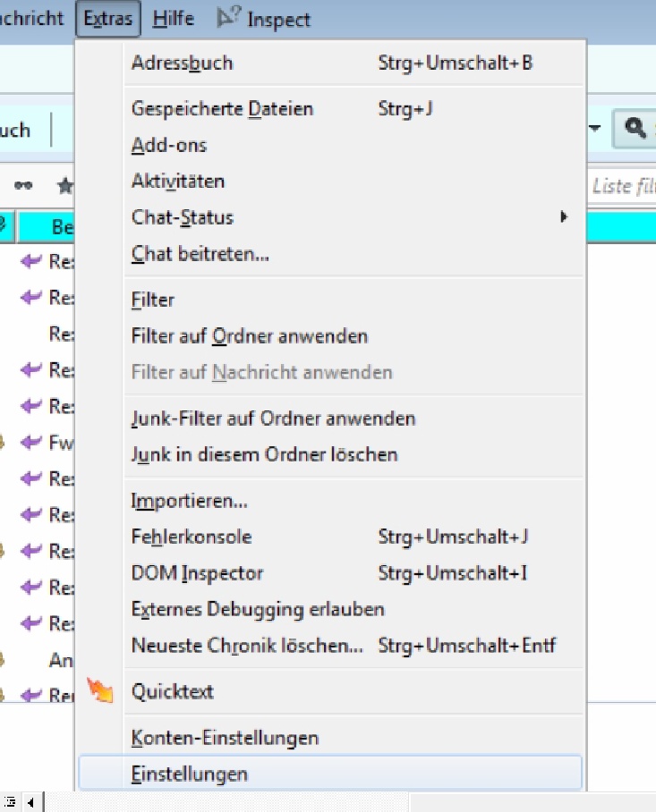Click the magnifier search icon
Viewport: 656px width, 812px height.
point(635,129)
